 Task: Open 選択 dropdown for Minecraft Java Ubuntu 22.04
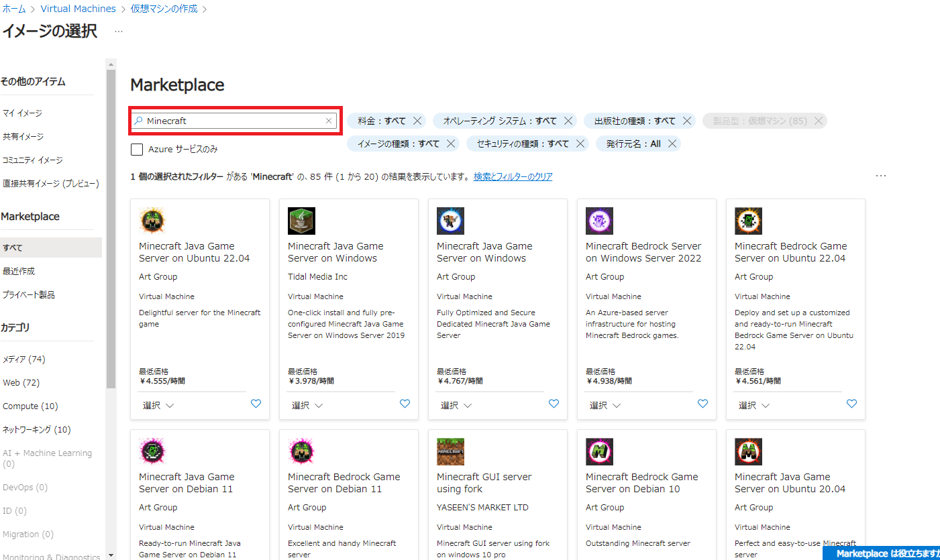point(158,405)
